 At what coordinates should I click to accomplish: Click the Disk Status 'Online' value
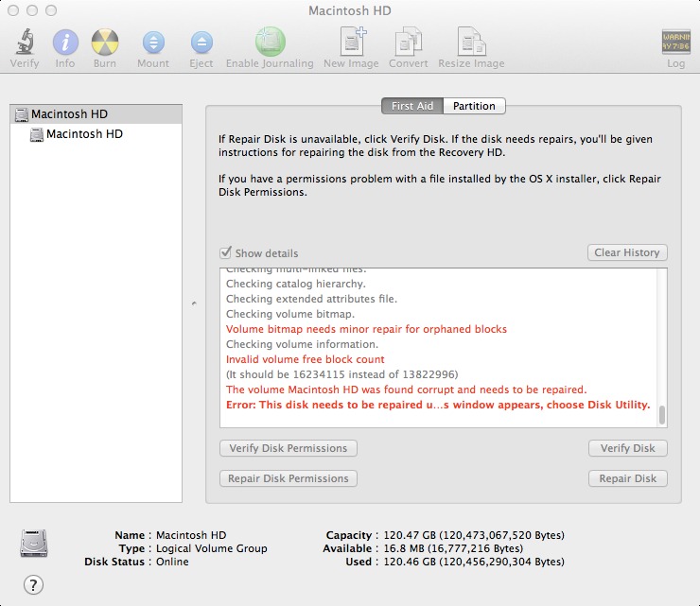tap(172, 562)
